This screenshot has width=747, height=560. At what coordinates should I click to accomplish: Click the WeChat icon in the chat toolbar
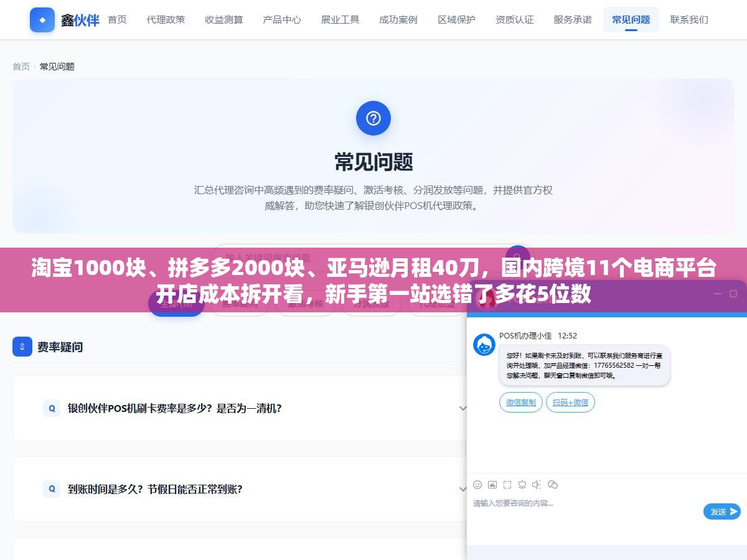click(553, 485)
